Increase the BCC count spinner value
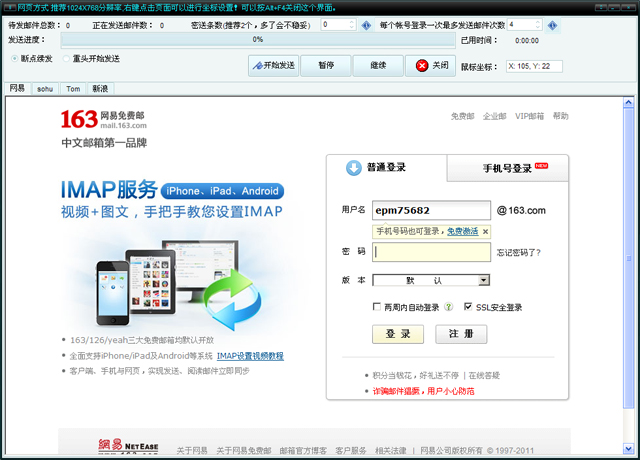The image size is (640, 460). [x=352, y=22]
